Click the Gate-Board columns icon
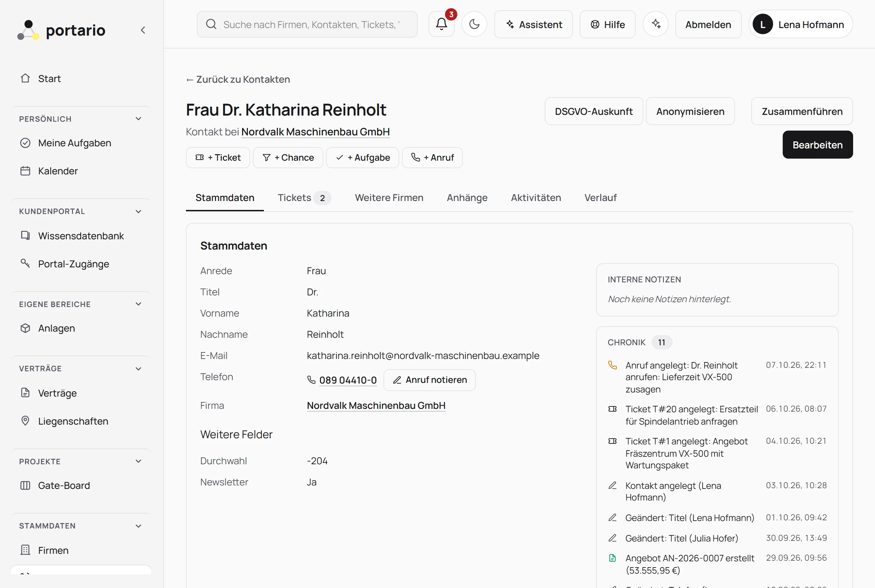This screenshot has height=588, width=875. click(x=25, y=485)
